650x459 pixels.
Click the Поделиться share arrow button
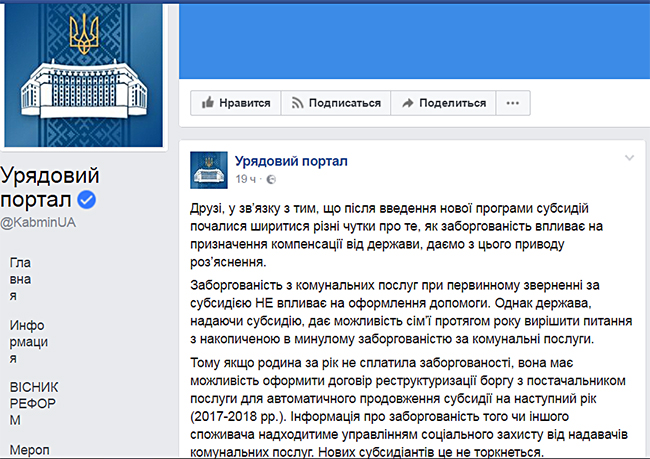445,103
